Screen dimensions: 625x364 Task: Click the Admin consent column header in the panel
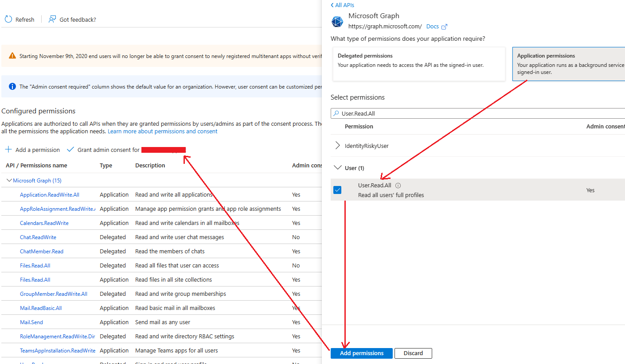[605, 126]
